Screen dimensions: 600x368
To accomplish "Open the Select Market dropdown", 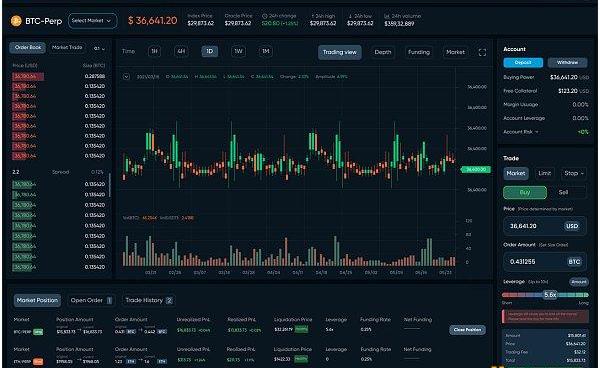I will click(x=92, y=21).
